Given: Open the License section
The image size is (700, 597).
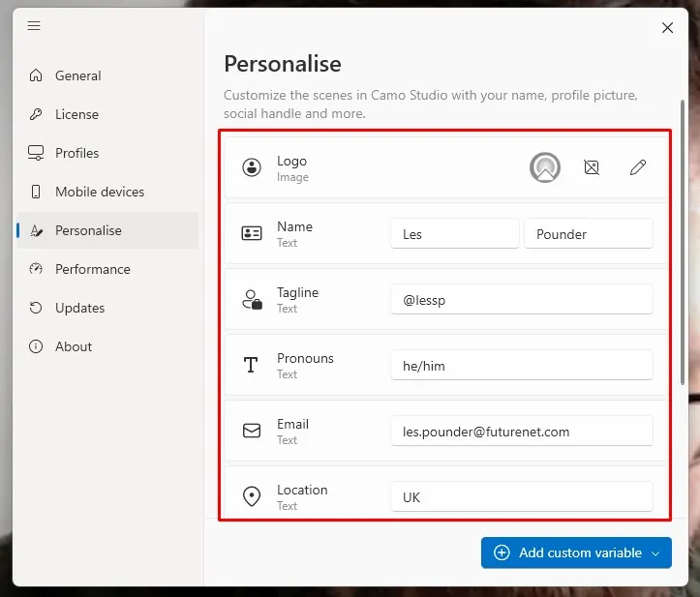Looking at the screenshot, I should [x=76, y=114].
